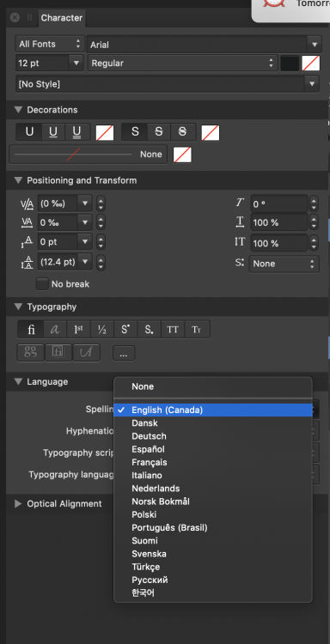Open the kerning (0 ‰) dropdown arrow
330x644 pixels.
(x=85, y=203)
